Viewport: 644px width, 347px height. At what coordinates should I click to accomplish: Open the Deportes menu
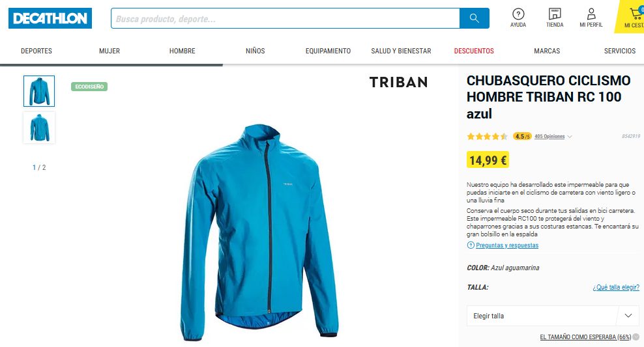click(37, 51)
